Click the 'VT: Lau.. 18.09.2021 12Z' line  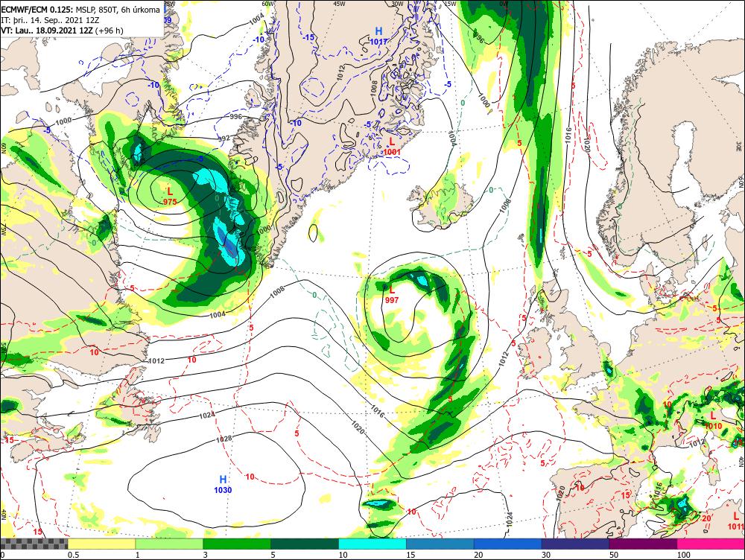click(x=63, y=31)
